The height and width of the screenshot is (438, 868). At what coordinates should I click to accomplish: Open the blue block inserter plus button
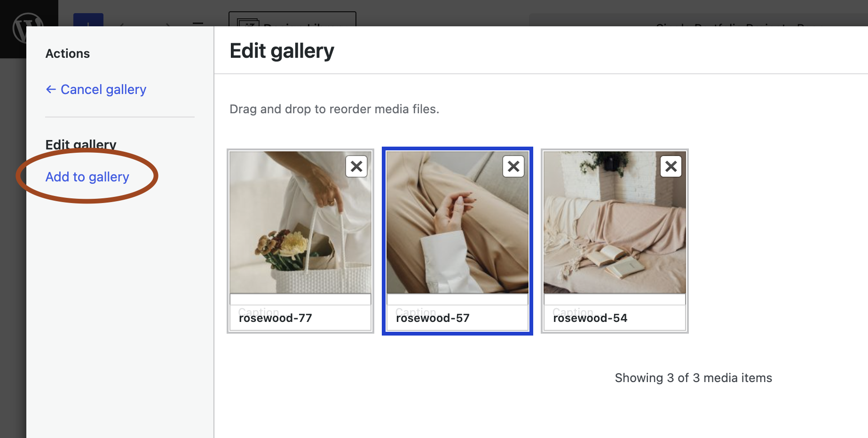pyautogui.click(x=88, y=20)
